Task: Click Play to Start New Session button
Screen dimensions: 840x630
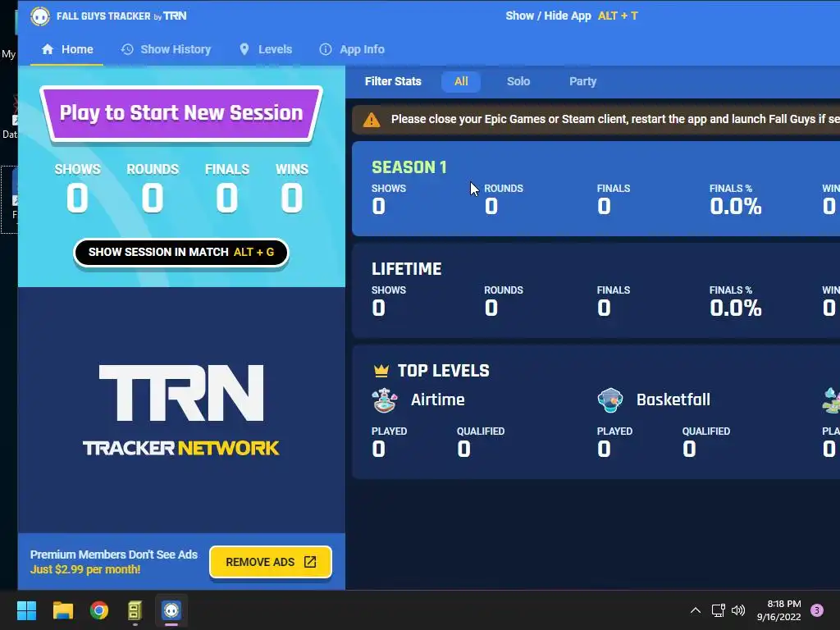Action: tap(181, 113)
